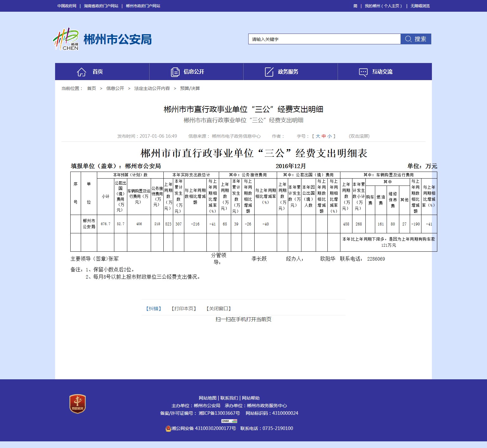Focus the 请输入关键字 search field
The image size is (487, 448).
[324, 39]
